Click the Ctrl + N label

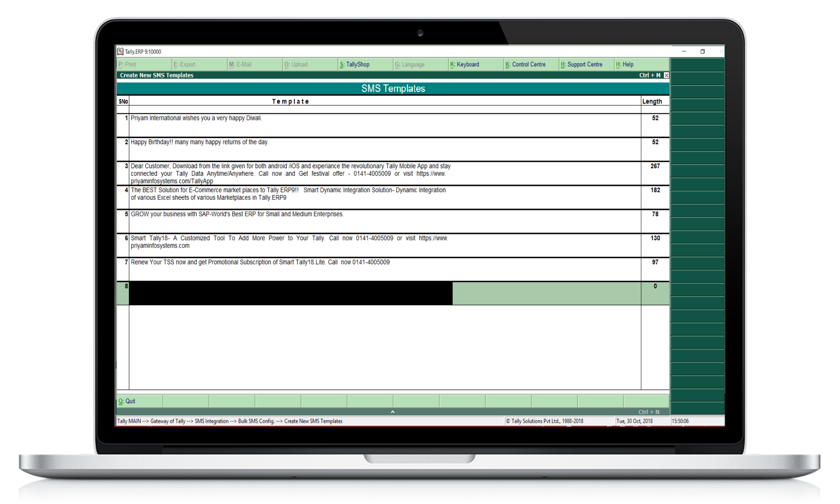pyautogui.click(x=649, y=412)
